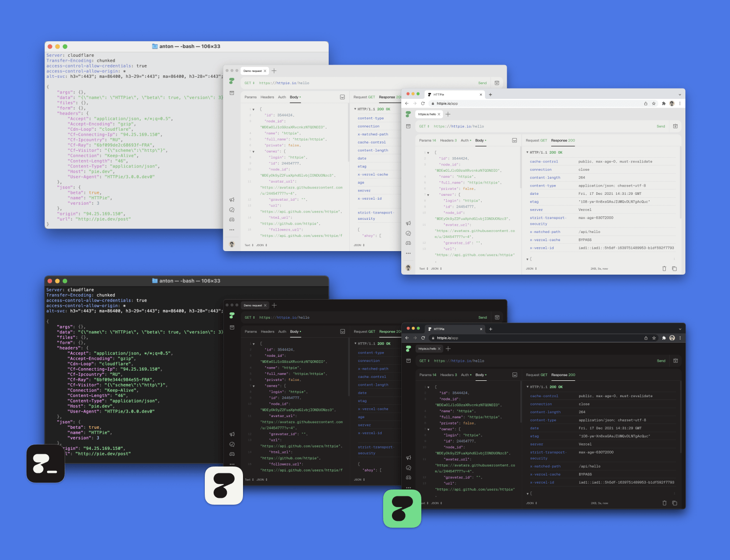
Task: Click Send in the light desktop app
Action: 483,83
